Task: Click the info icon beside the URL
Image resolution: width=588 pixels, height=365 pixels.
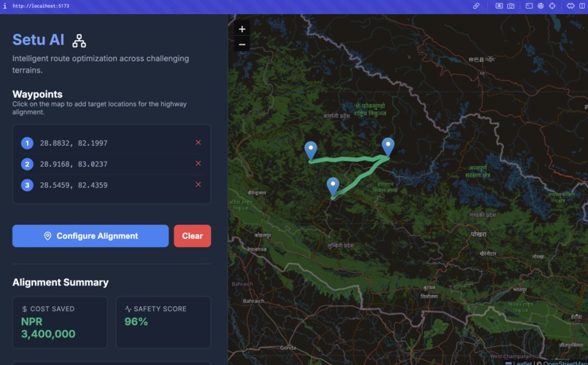Action: (x=5, y=6)
